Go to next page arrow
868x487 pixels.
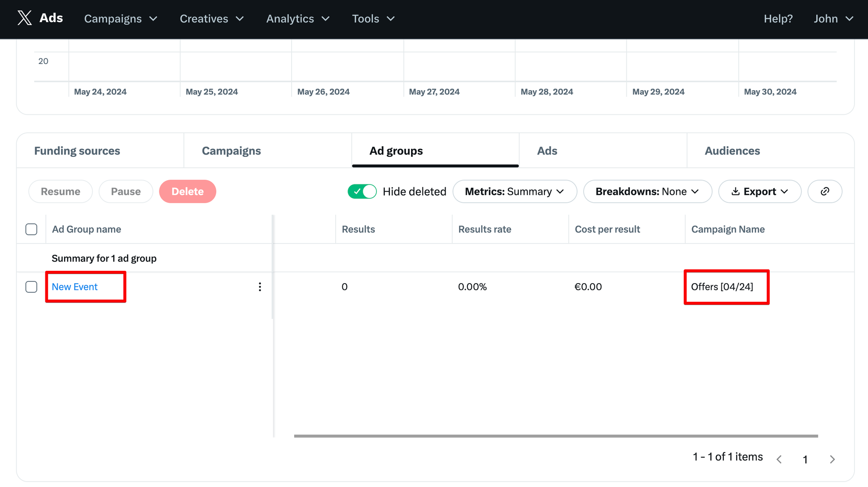832,459
